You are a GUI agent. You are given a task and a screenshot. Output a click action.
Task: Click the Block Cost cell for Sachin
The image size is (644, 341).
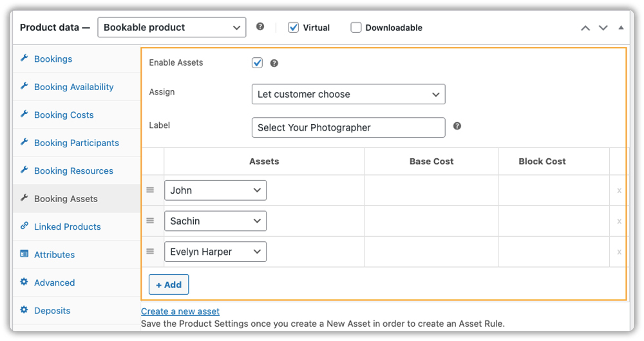click(x=554, y=221)
